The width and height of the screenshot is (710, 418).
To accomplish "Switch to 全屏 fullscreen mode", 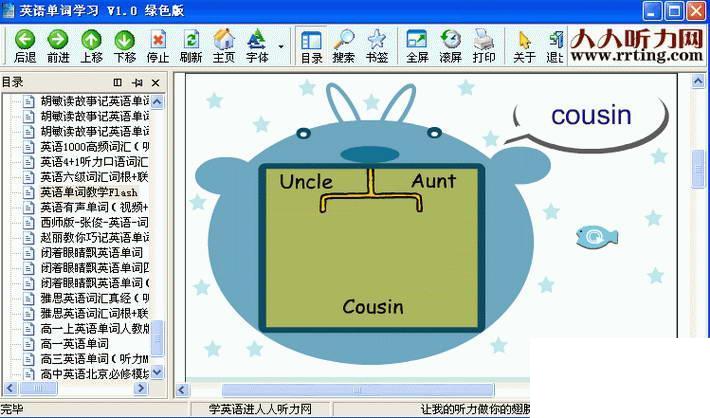I will [x=417, y=46].
